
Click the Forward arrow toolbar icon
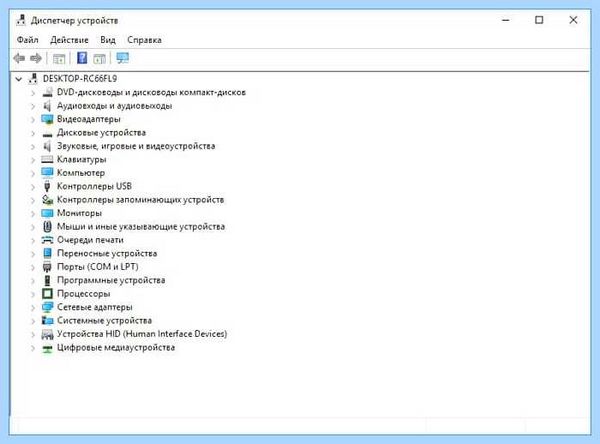36,59
